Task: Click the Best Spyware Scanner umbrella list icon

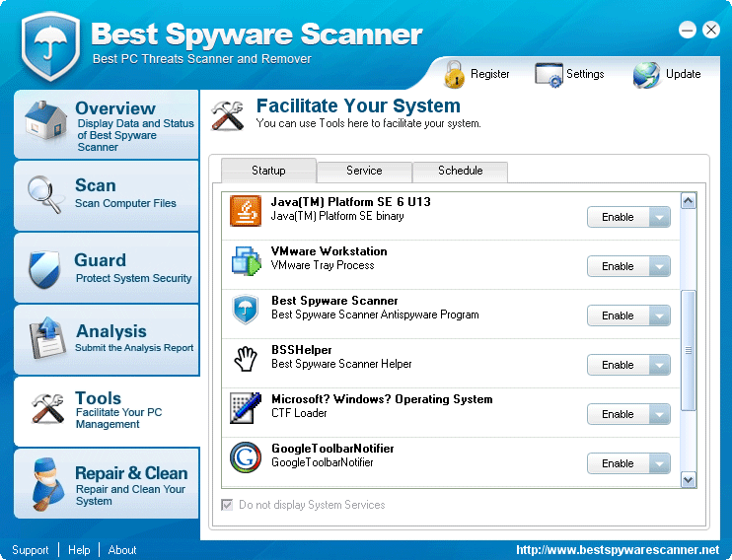Action: [x=246, y=309]
